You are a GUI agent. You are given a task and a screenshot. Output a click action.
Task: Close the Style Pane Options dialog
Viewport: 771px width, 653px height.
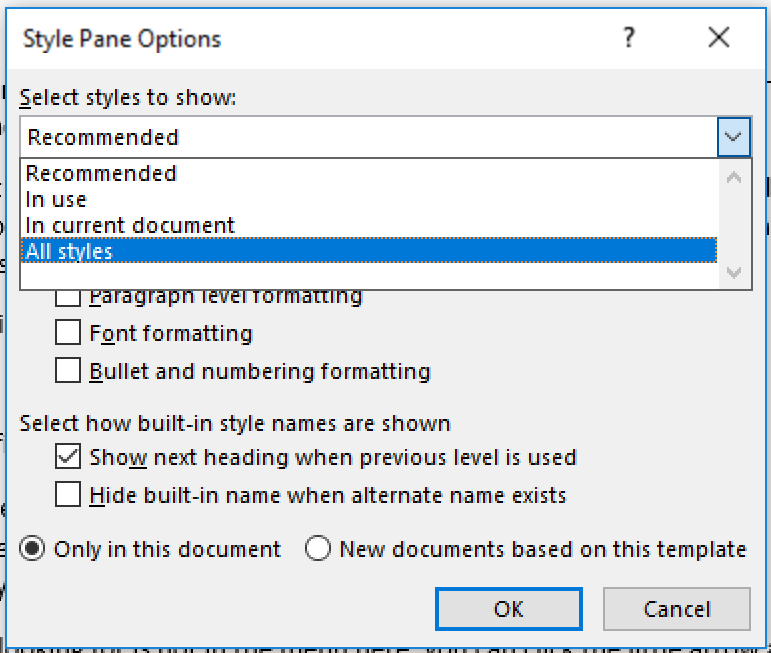(x=718, y=39)
